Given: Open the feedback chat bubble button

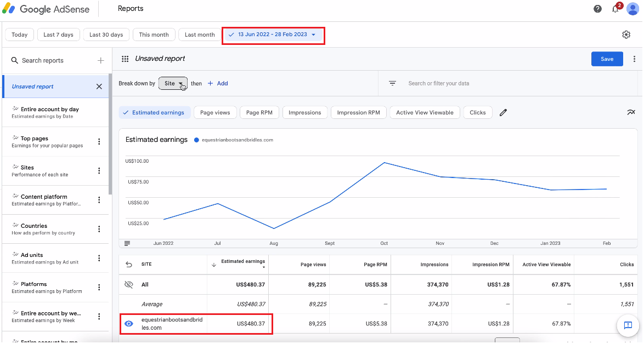Looking at the screenshot, I should 628,325.
